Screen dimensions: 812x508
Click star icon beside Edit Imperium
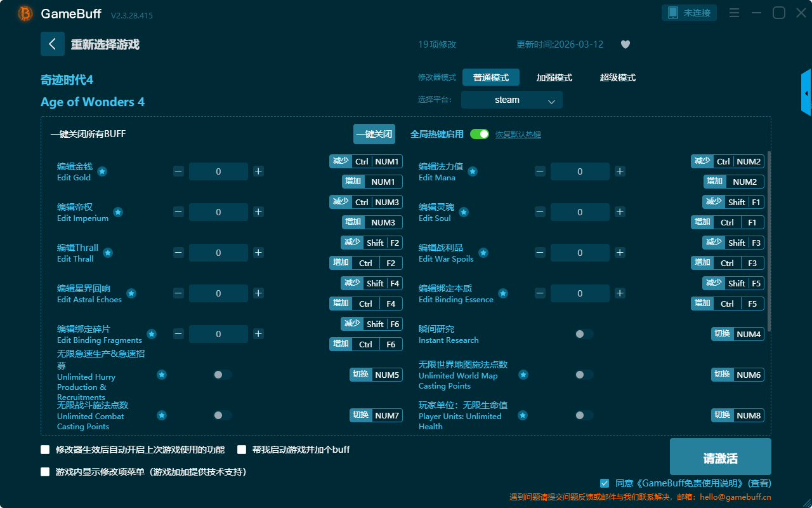(x=118, y=212)
